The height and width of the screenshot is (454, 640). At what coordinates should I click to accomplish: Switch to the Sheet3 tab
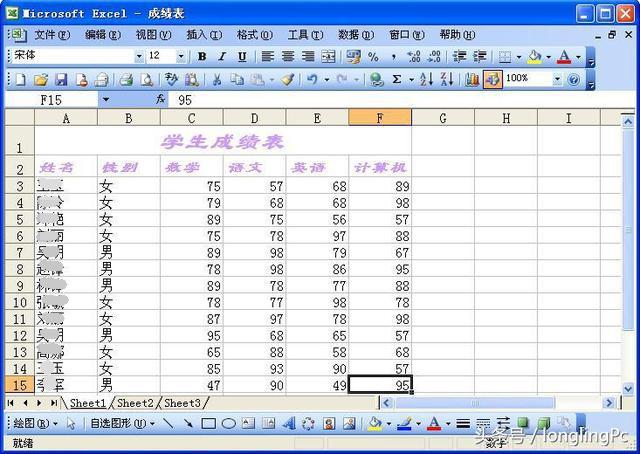pyautogui.click(x=182, y=403)
